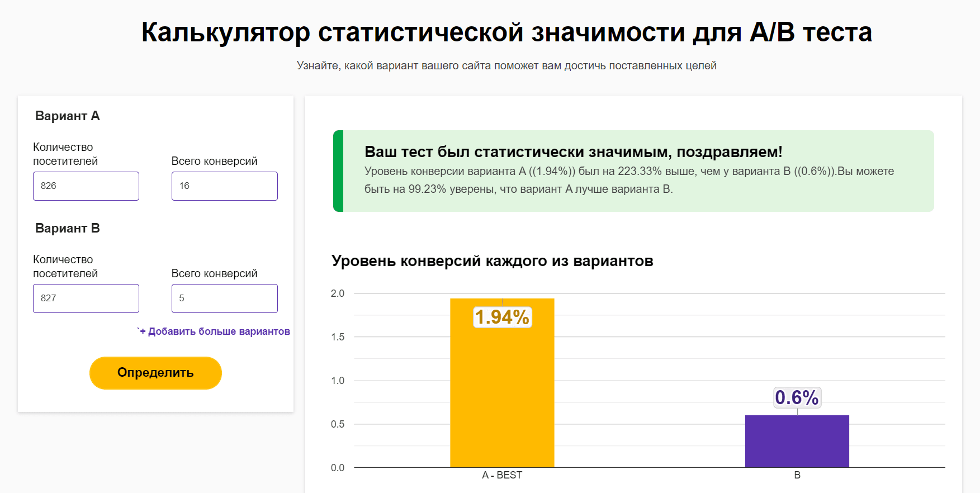The height and width of the screenshot is (493, 980).
Task: Click the purple bar for variant B
Action: 797,441
